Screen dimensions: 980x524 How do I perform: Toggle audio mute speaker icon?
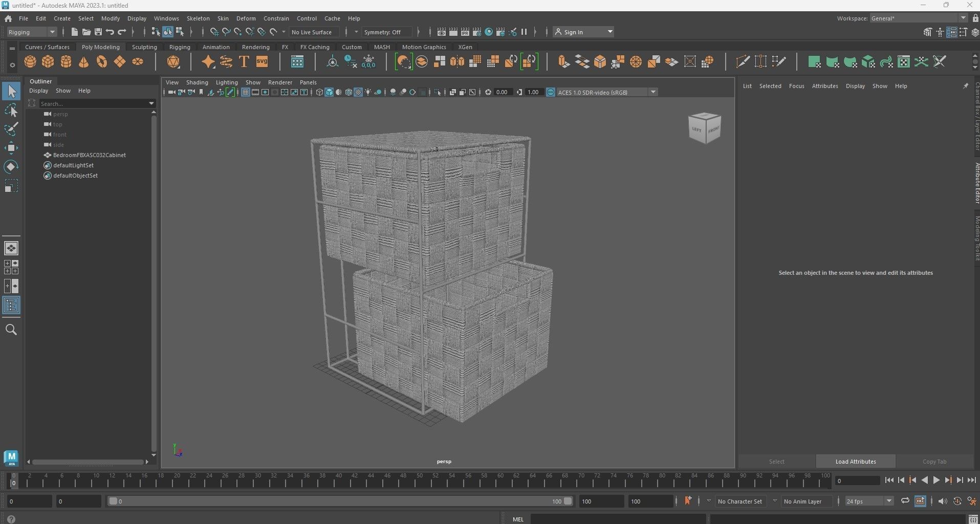(943, 501)
